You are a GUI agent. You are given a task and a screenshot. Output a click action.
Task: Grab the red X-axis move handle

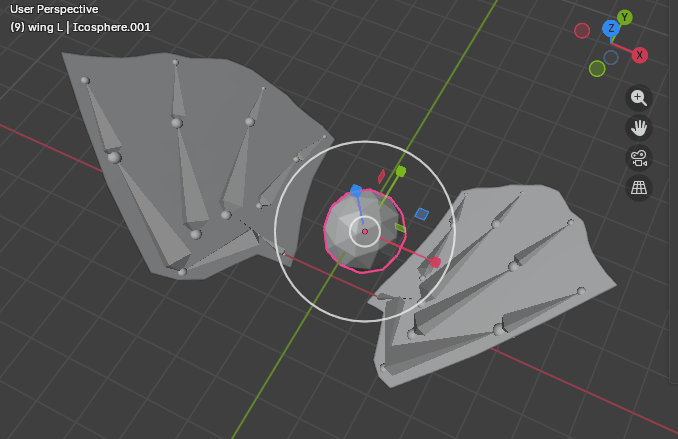435,262
